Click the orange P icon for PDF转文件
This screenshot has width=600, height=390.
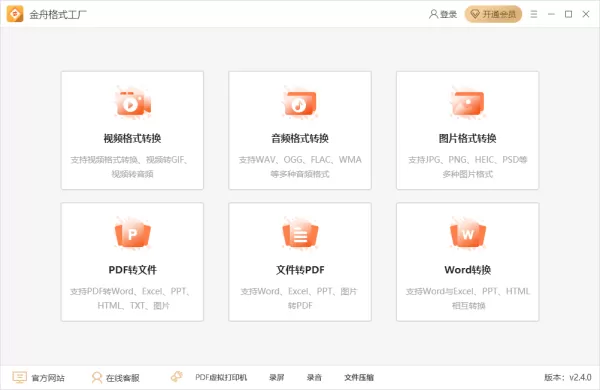[132, 233]
